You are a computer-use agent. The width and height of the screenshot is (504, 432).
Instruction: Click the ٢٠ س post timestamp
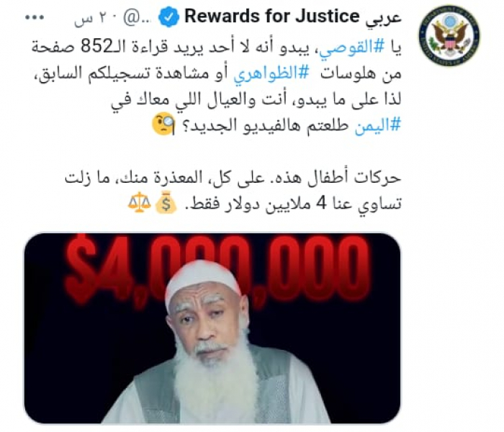(x=95, y=19)
